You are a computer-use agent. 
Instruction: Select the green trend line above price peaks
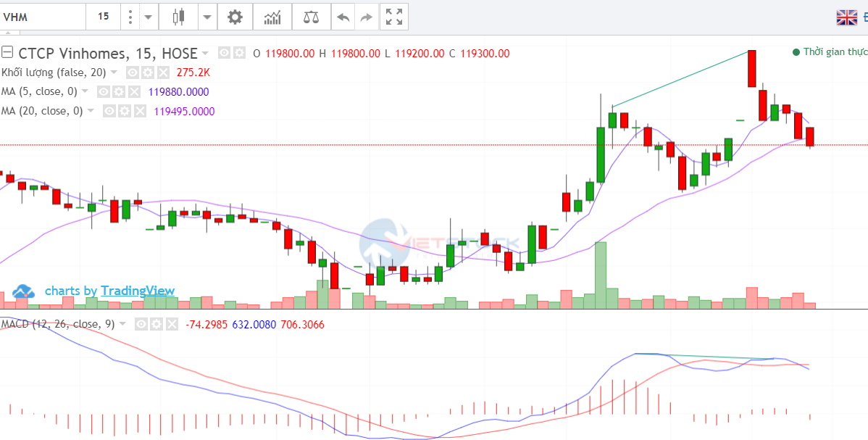click(681, 78)
